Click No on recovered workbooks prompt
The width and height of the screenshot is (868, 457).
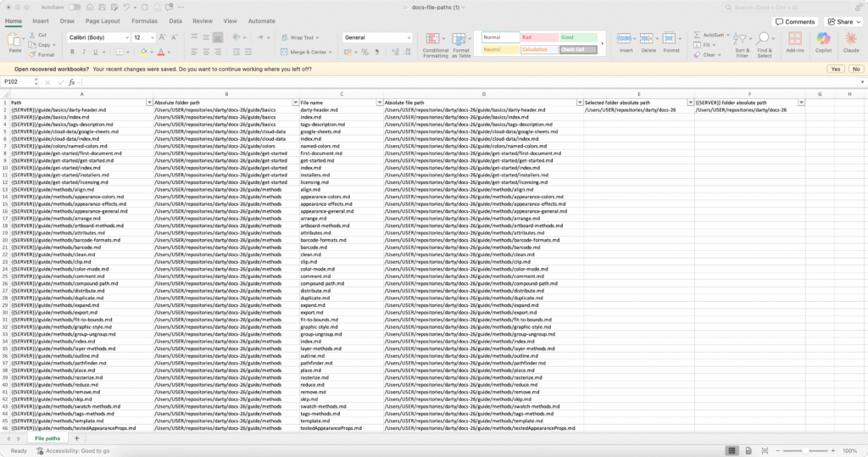856,70
